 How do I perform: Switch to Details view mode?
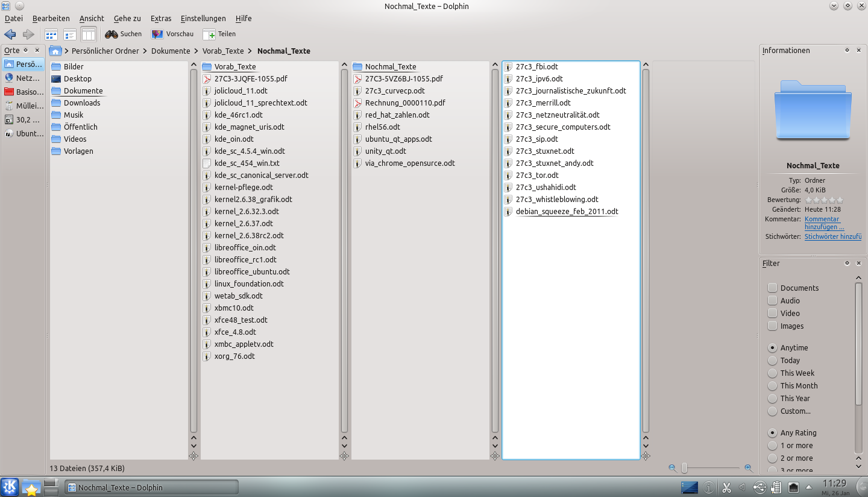(x=70, y=34)
